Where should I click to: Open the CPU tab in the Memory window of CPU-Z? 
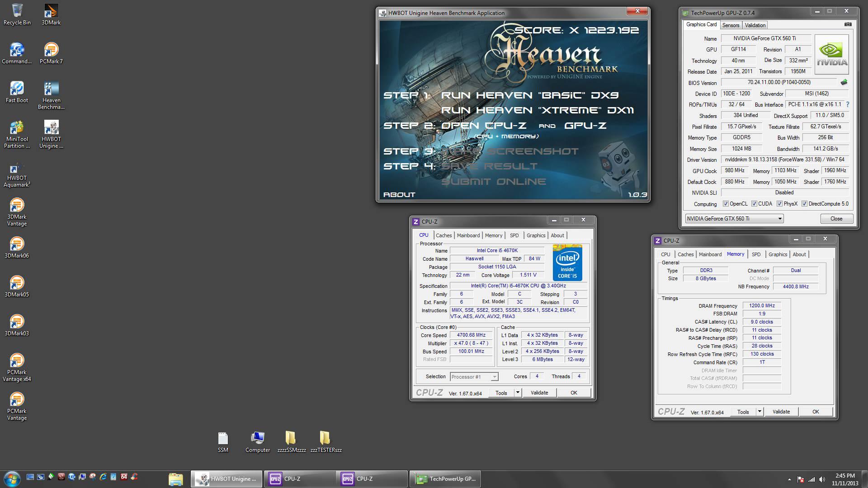pyautogui.click(x=665, y=254)
